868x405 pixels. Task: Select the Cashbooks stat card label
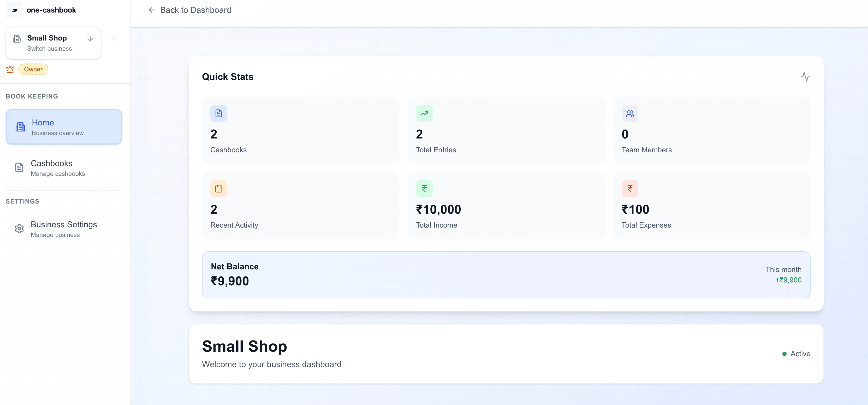pos(228,150)
